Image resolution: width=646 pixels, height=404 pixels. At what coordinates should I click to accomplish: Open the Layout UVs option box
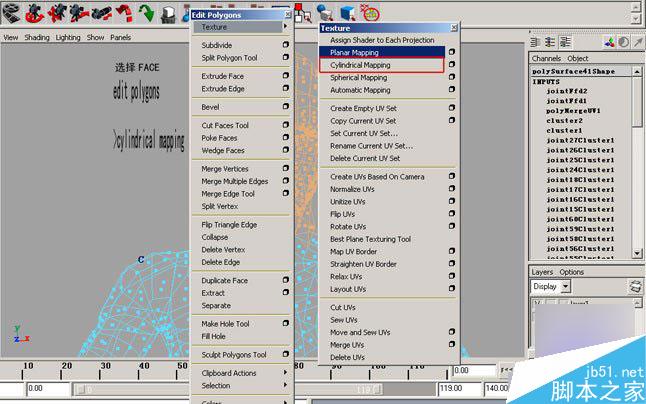452,288
